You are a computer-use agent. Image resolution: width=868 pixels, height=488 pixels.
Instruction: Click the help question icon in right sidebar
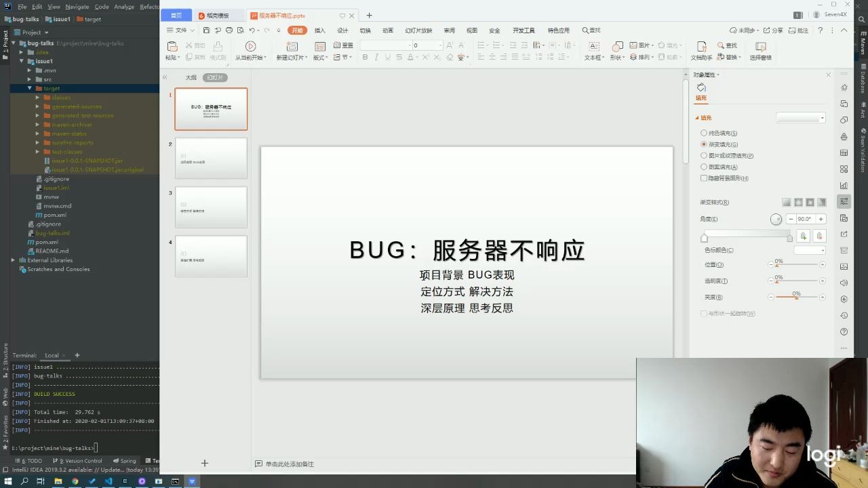coord(844,331)
